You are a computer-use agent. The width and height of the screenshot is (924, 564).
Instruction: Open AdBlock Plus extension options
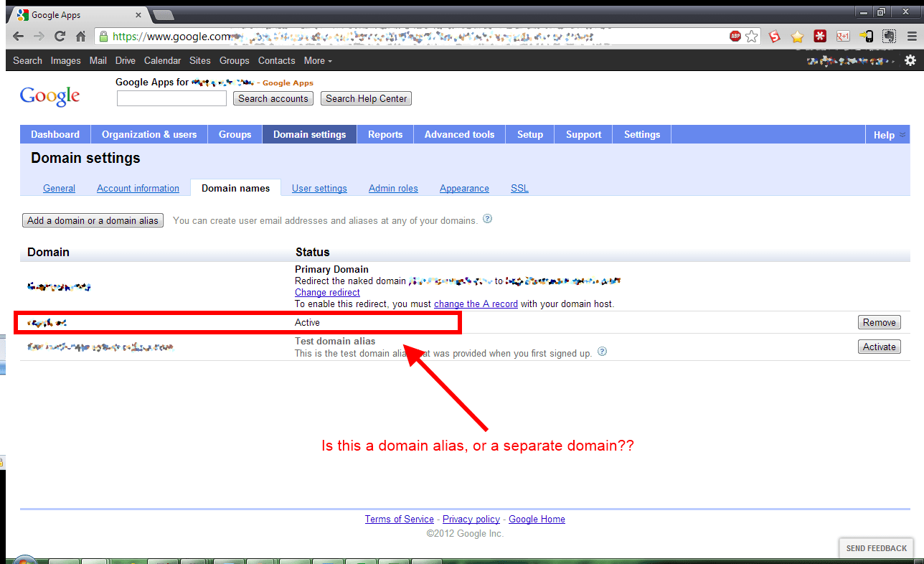(x=735, y=36)
